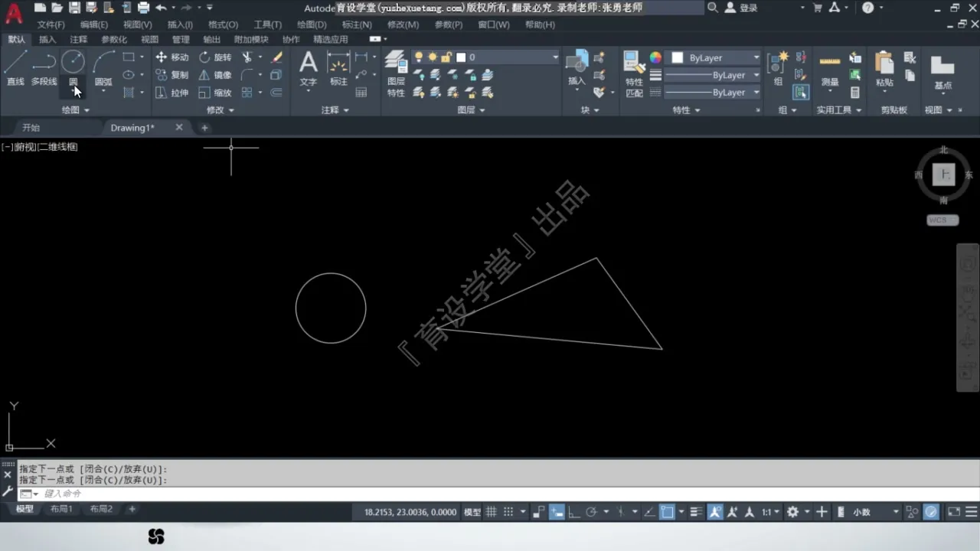The height and width of the screenshot is (551, 980).
Task: Open the 插入 ribbon tab
Action: tap(47, 40)
